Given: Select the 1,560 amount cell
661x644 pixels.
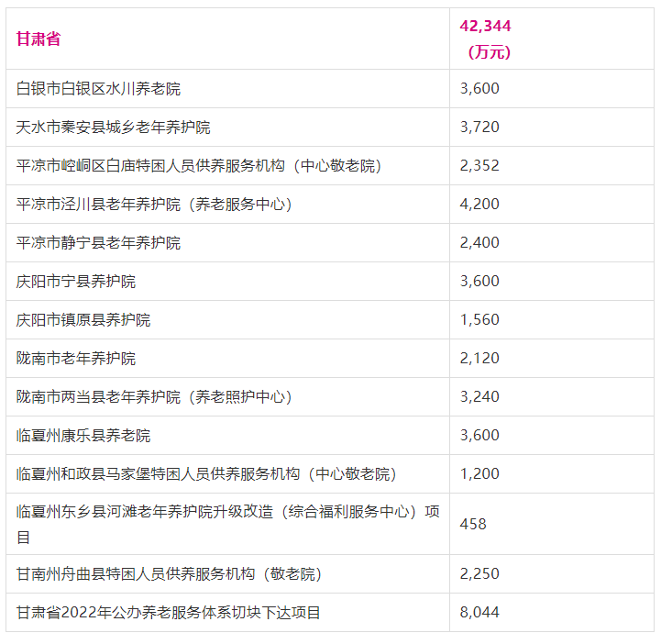Looking at the screenshot, I should click(479, 320).
